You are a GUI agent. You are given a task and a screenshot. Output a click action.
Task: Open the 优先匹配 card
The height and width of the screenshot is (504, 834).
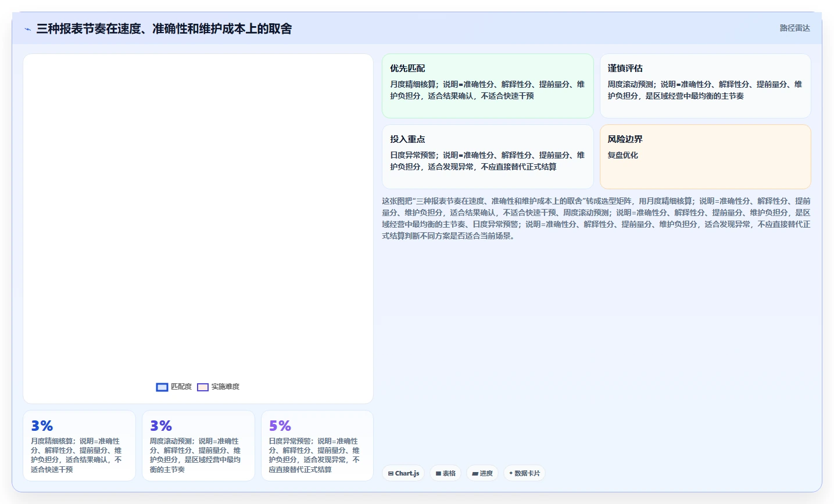(x=488, y=86)
